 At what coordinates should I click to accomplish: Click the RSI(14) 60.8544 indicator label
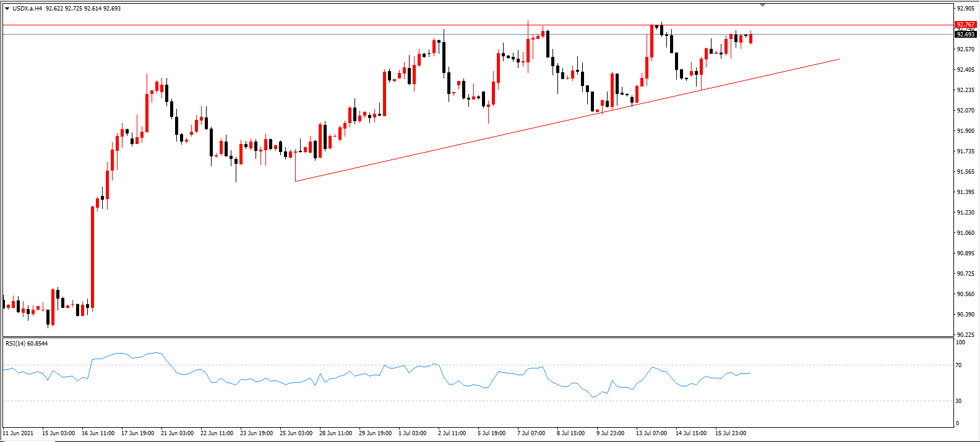click(x=27, y=343)
